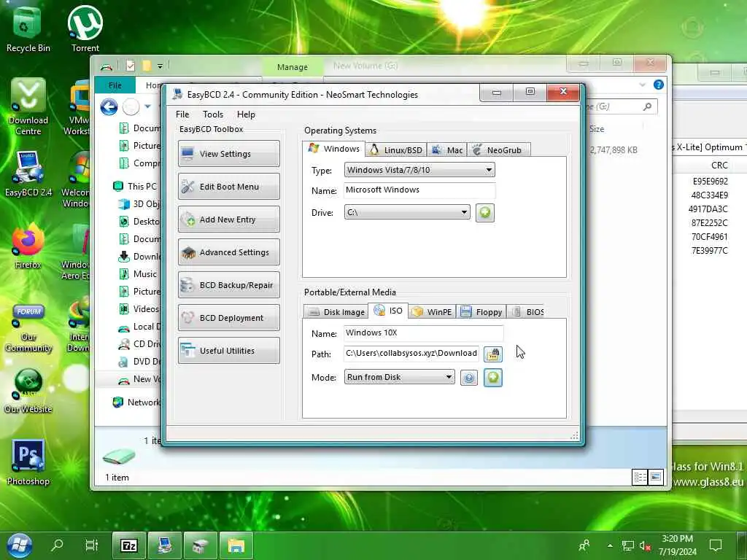Viewport: 747px width, 560px height.
Task: Click the network tray icon
Action: tap(628, 545)
